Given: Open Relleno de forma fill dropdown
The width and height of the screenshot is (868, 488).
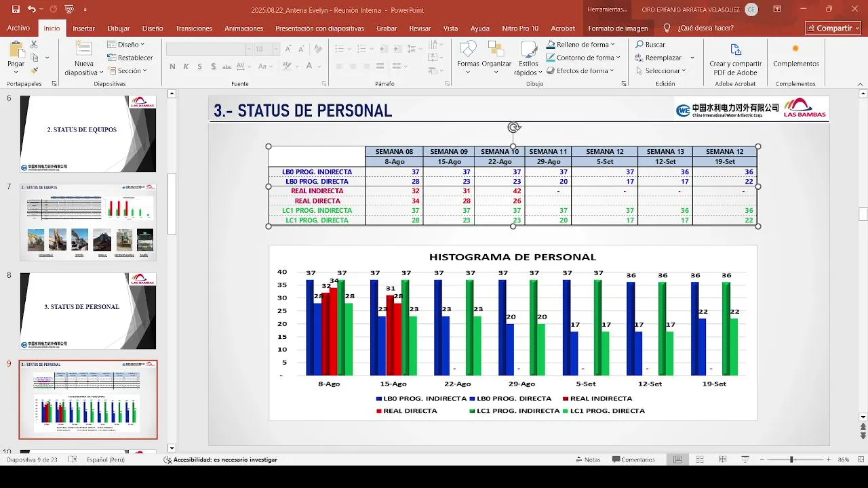Looking at the screenshot, I should [x=580, y=45].
